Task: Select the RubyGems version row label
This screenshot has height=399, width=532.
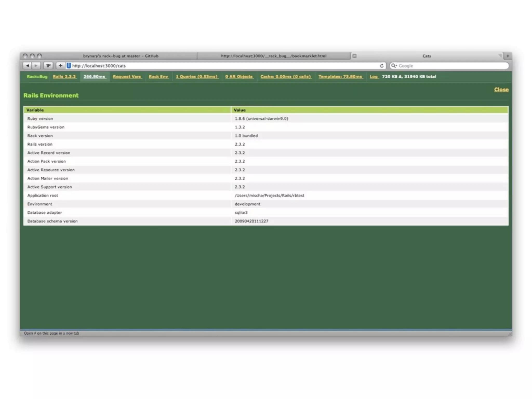Action: point(46,127)
